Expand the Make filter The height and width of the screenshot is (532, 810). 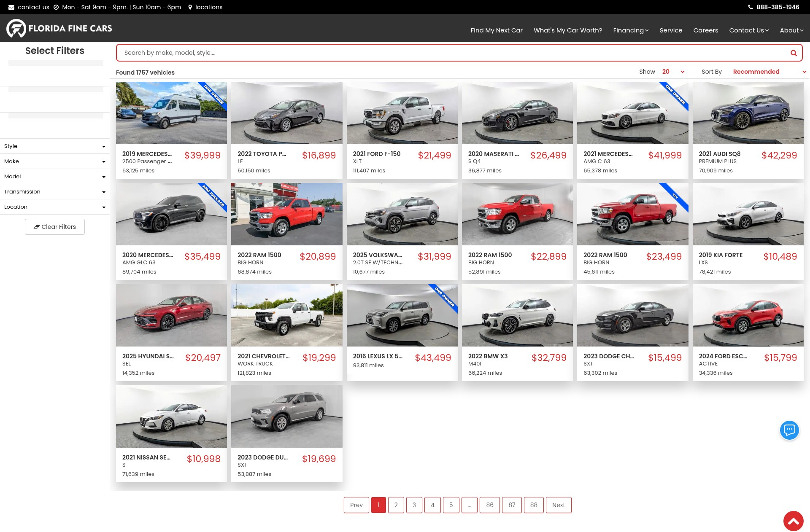[x=55, y=161]
